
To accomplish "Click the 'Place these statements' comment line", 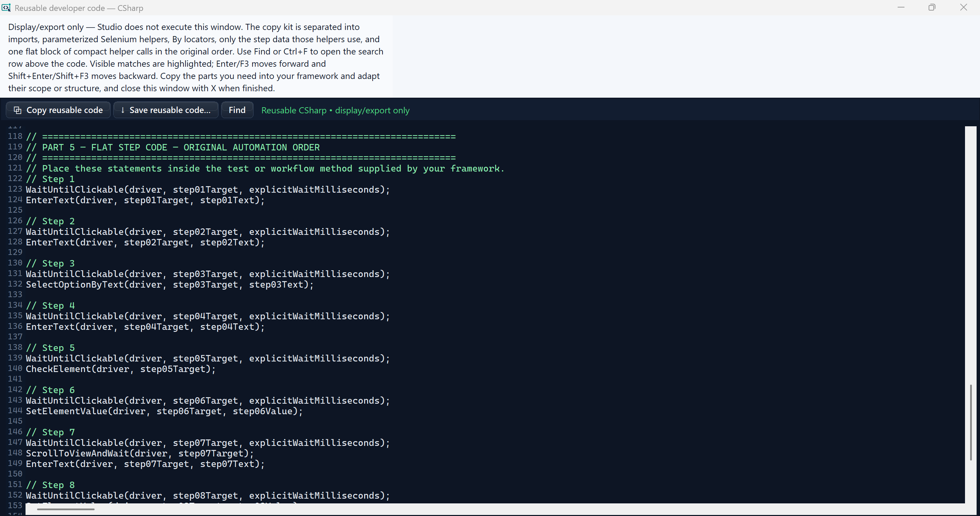I will (265, 168).
